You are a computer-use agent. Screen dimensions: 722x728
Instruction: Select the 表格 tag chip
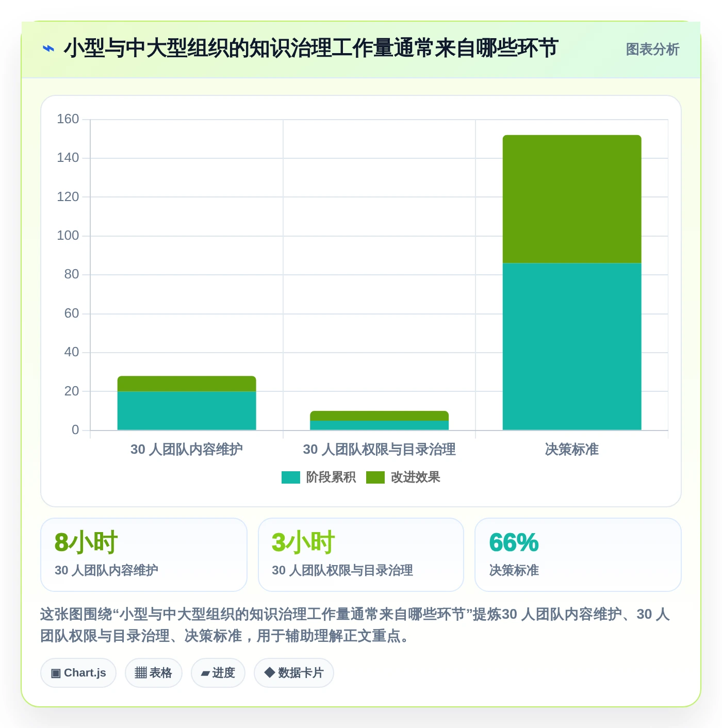(x=153, y=673)
